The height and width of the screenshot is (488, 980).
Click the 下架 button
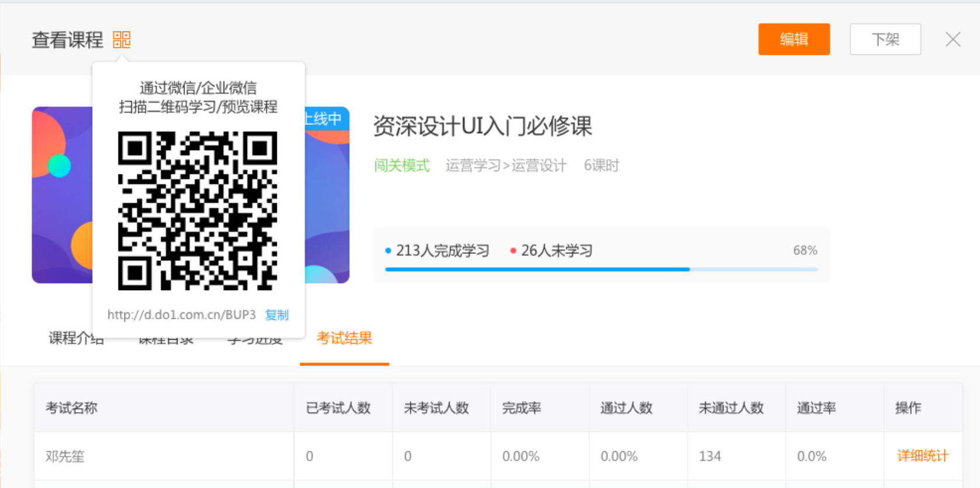pos(885,39)
